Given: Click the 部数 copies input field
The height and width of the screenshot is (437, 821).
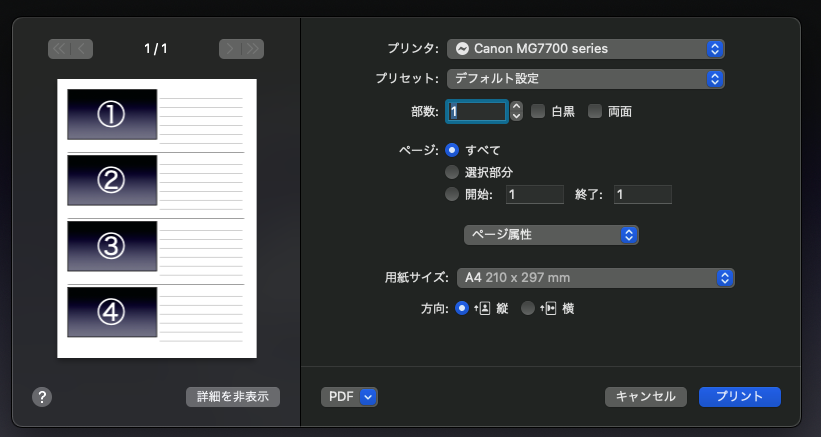Looking at the screenshot, I should 477,111.
